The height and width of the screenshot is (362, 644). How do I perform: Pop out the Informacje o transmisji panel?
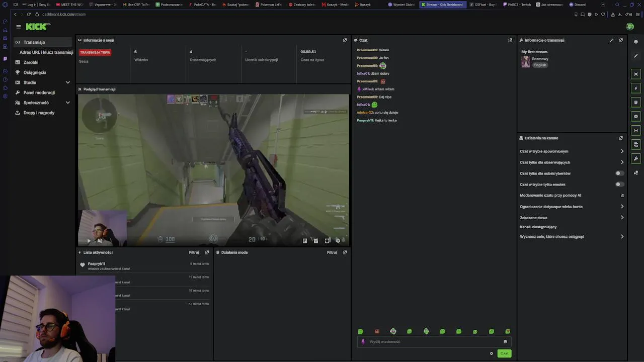point(621,40)
